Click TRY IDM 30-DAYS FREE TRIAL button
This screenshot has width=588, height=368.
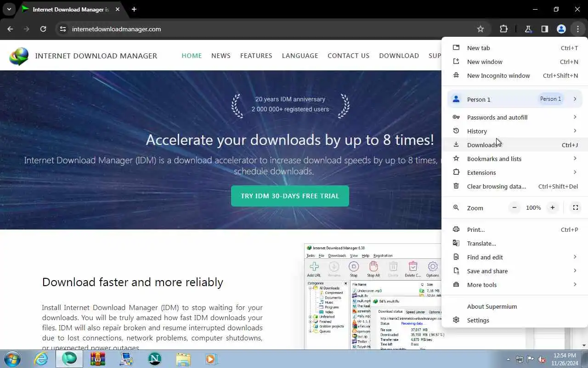tap(290, 196)
